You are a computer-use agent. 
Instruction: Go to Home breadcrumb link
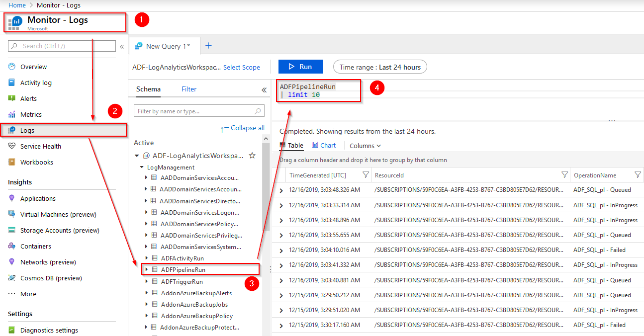pos(17,5)
